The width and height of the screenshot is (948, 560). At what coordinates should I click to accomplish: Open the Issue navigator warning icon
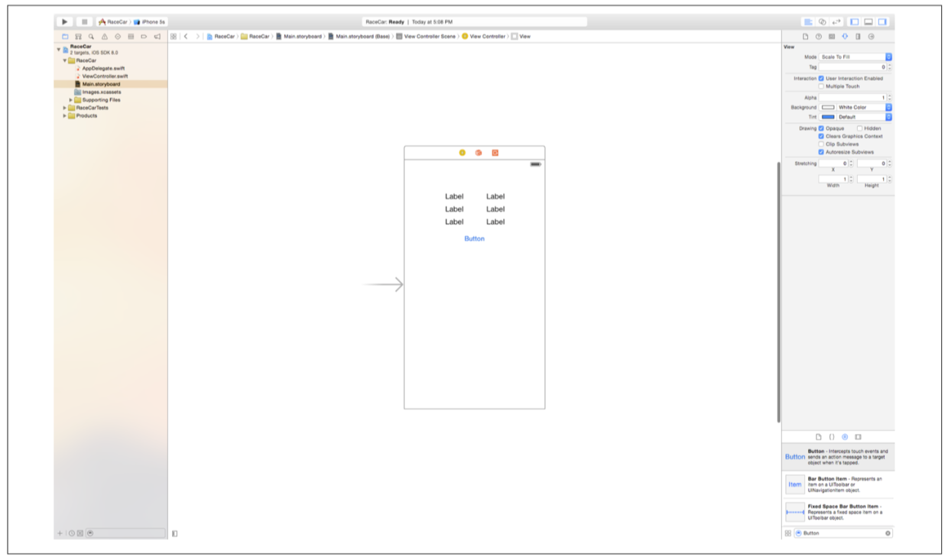click(x=104, y=37)
